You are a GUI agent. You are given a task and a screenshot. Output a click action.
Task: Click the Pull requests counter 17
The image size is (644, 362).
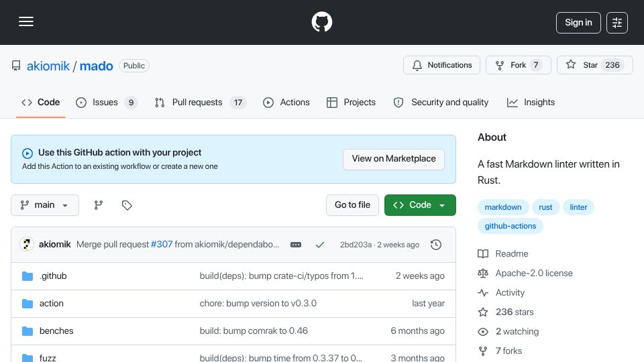coord(237,103)
